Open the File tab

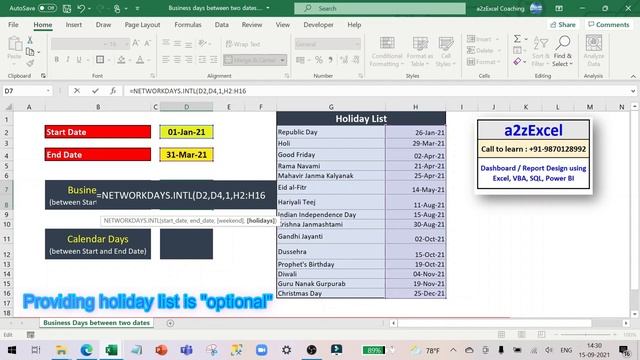[13, 25]
